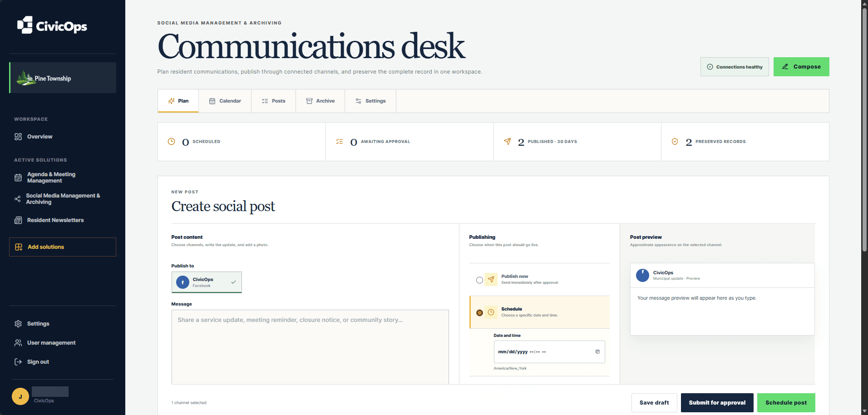Click the calendar picker icon in date field
Image resolution: width=868 pixels, height=415 pixels.
[597, 352]
